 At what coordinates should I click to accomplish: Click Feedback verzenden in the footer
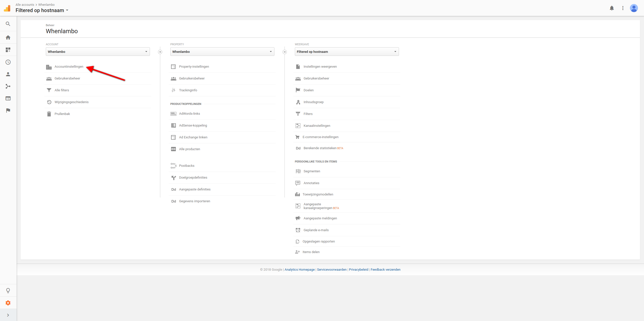[385, 270]
